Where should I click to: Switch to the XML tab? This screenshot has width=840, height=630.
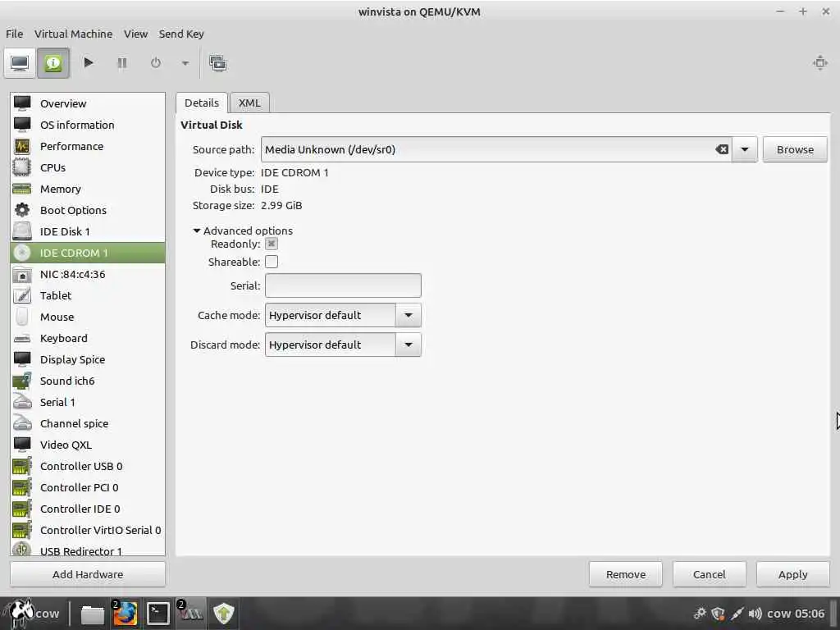(249, 103)
